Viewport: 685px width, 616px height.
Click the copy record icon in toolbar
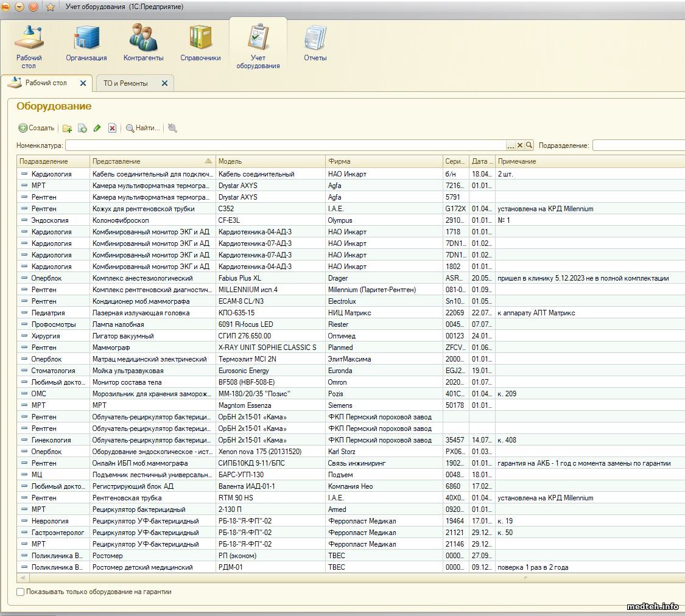pos(82,128)
